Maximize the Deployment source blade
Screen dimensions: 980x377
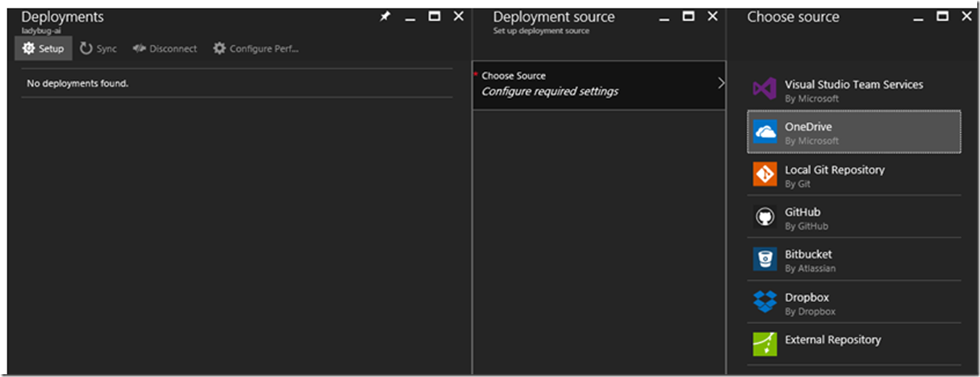pyautogui.click(x=689, y=16)
